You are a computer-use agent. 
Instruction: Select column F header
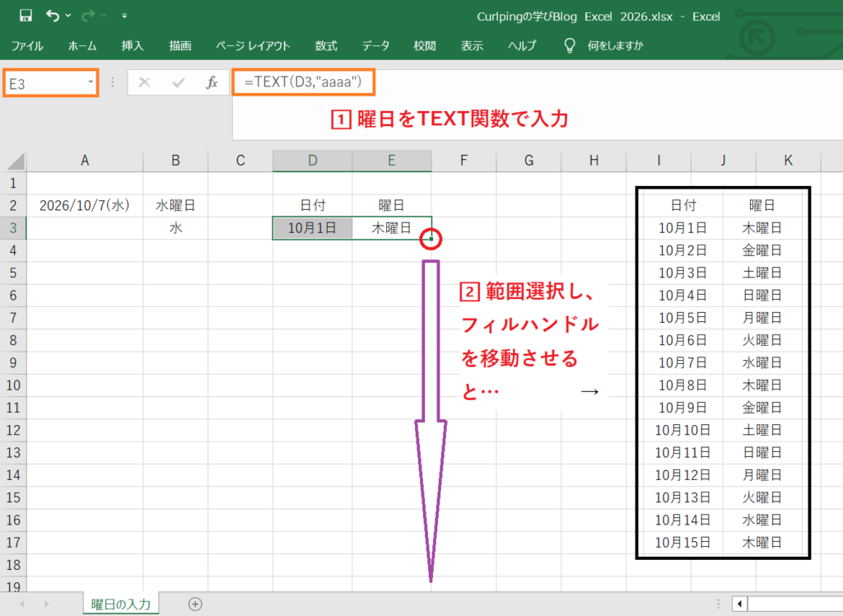point(464,161)
